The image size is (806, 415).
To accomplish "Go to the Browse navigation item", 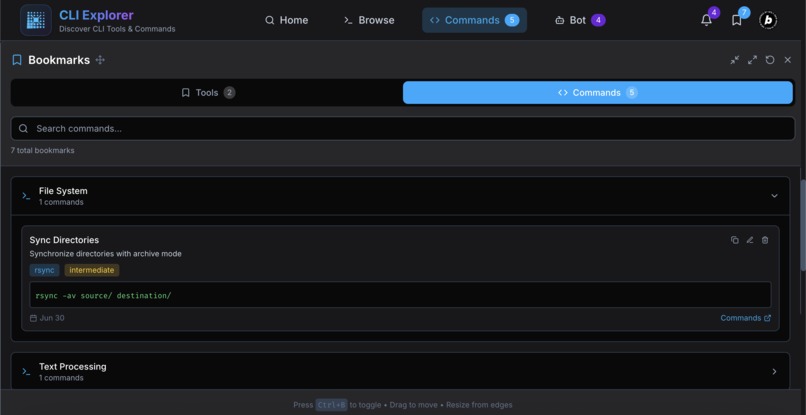I will pos(369,20).
